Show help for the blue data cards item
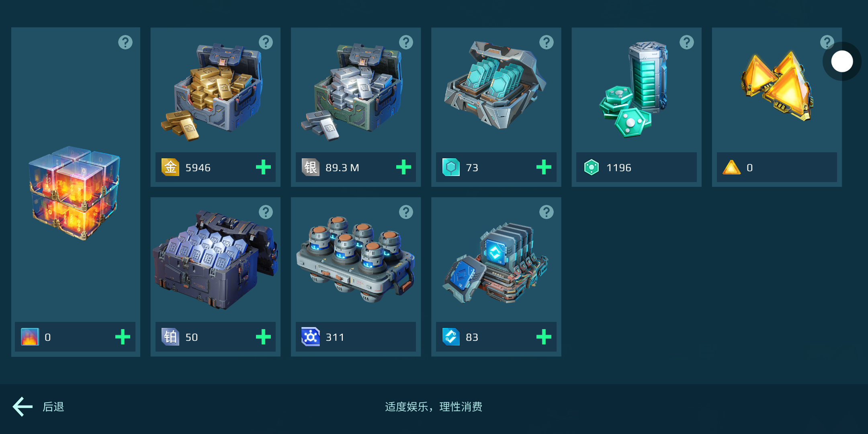 tap(547, 212)
